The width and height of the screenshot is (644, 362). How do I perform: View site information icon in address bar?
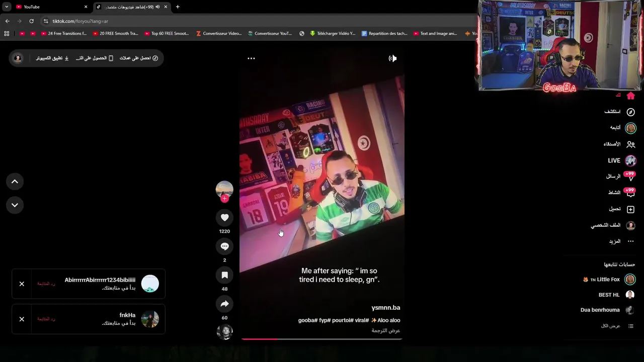[46, 21]
